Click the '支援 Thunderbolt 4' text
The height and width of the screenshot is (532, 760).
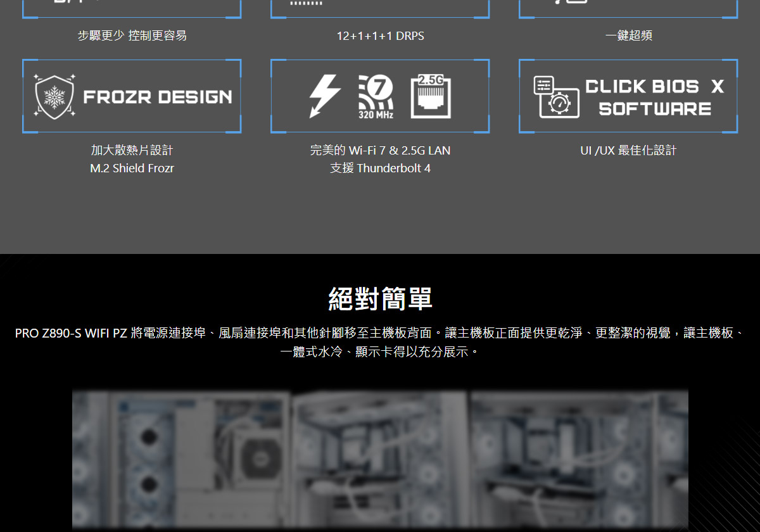(x=380, y=168)
